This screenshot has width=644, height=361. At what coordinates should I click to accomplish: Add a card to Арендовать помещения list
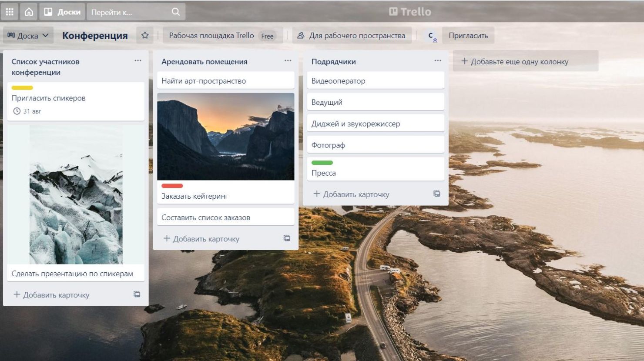[x=201, y=239]
